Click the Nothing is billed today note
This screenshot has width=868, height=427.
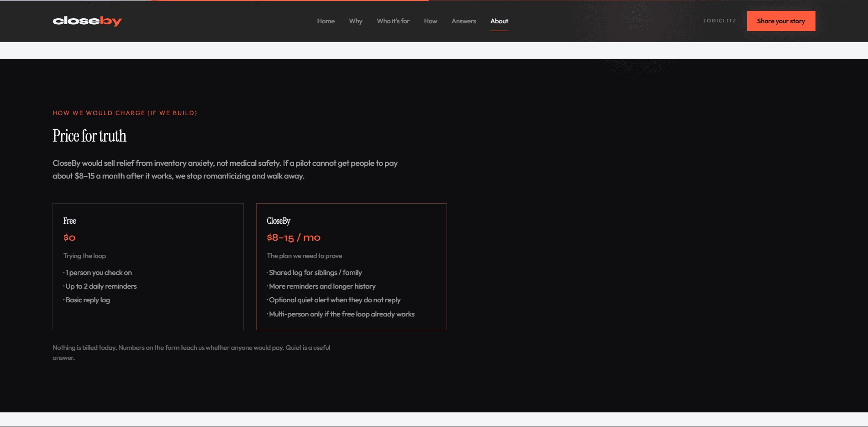[191, 353]
